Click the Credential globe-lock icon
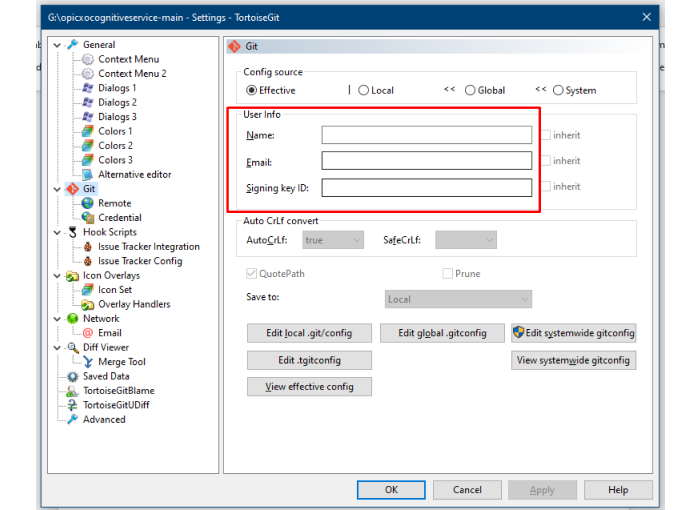Screen dimensions: 700x510 [88, 217]
